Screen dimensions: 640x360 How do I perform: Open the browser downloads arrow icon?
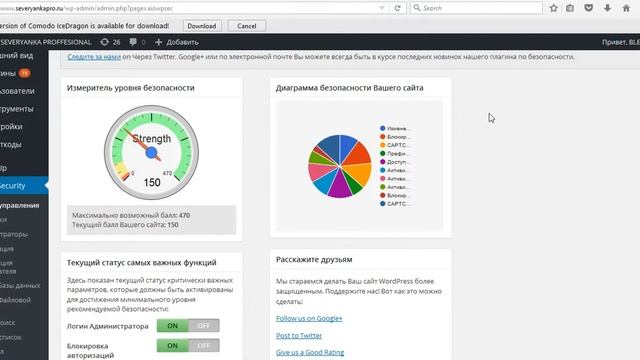pyautogui.click(x=607, y=8)
